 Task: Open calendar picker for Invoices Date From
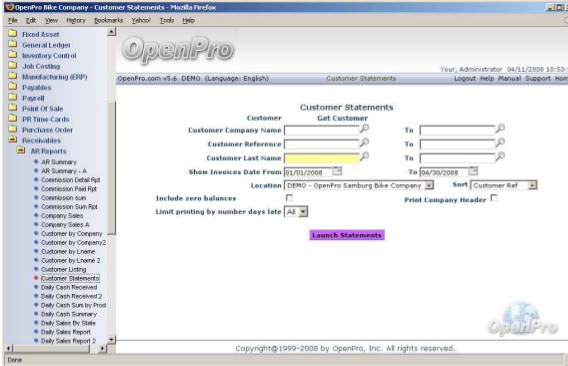pyautogui.click(x=337, y=171)
